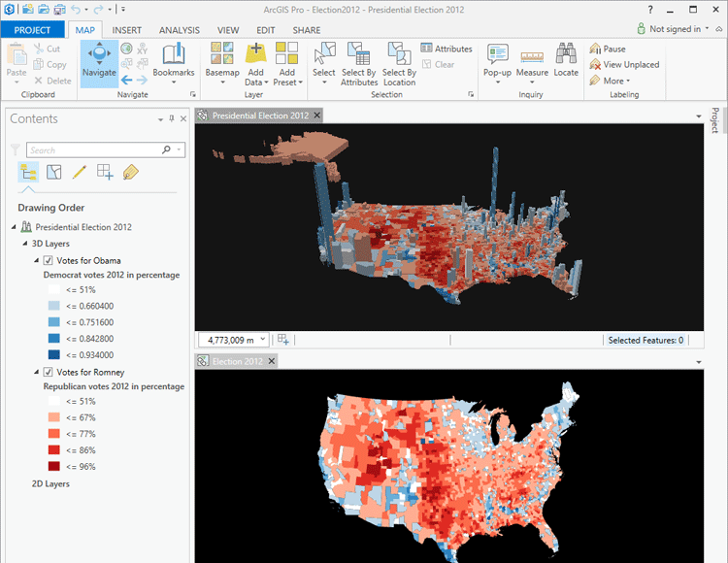Collapse the Presidential Election 2012 scene node
This screenshot has width=728, height=563.
coord(14,227)
